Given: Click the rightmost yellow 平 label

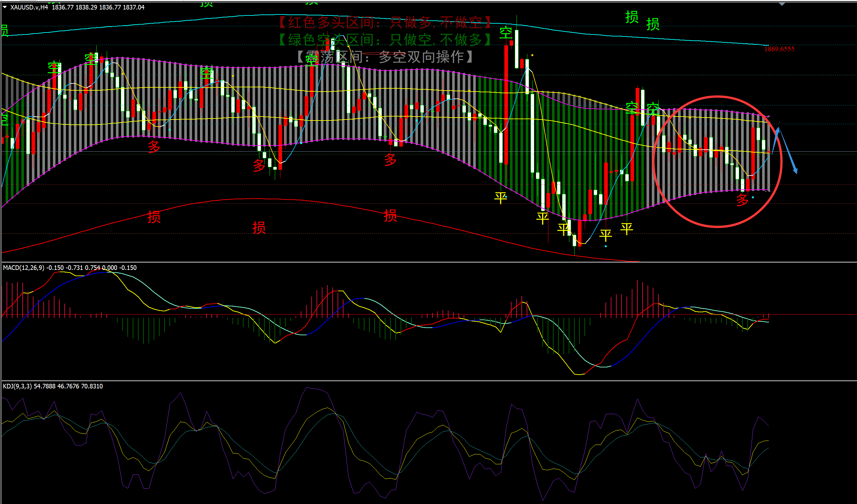Looking at the screenshot, I should 626,229.
